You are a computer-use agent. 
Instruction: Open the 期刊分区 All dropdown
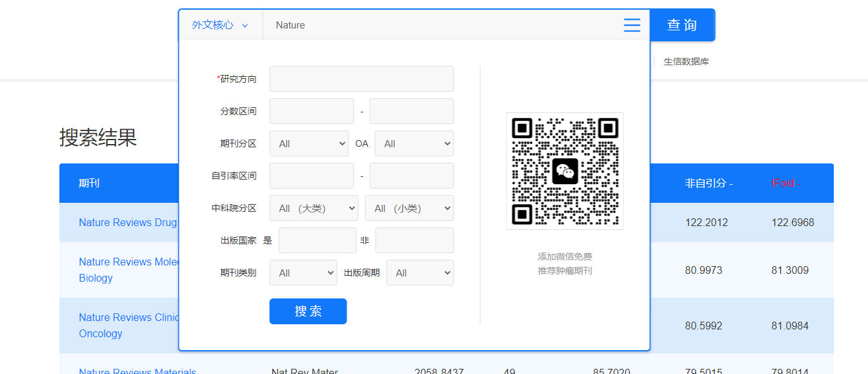pyautogui.click(x=309, y=143)
